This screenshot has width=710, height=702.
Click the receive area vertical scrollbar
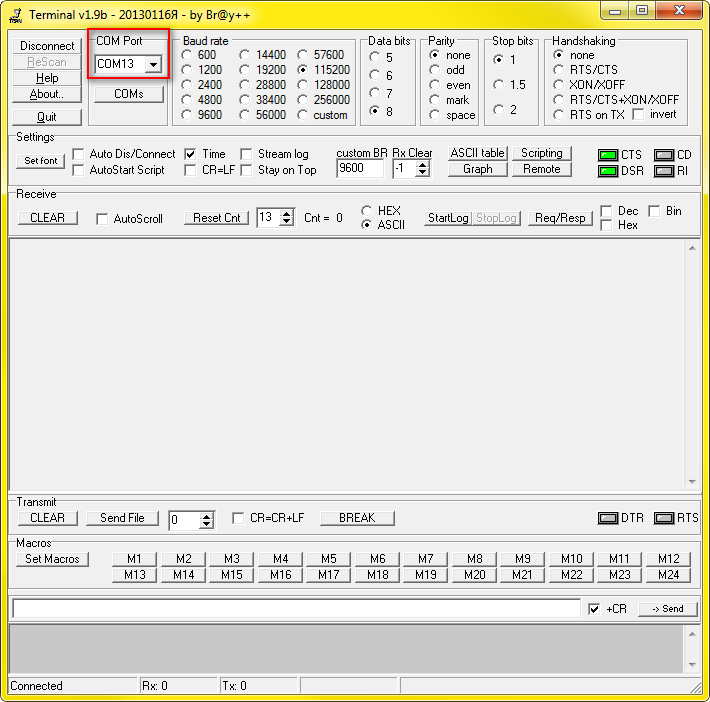coord(692,362)
